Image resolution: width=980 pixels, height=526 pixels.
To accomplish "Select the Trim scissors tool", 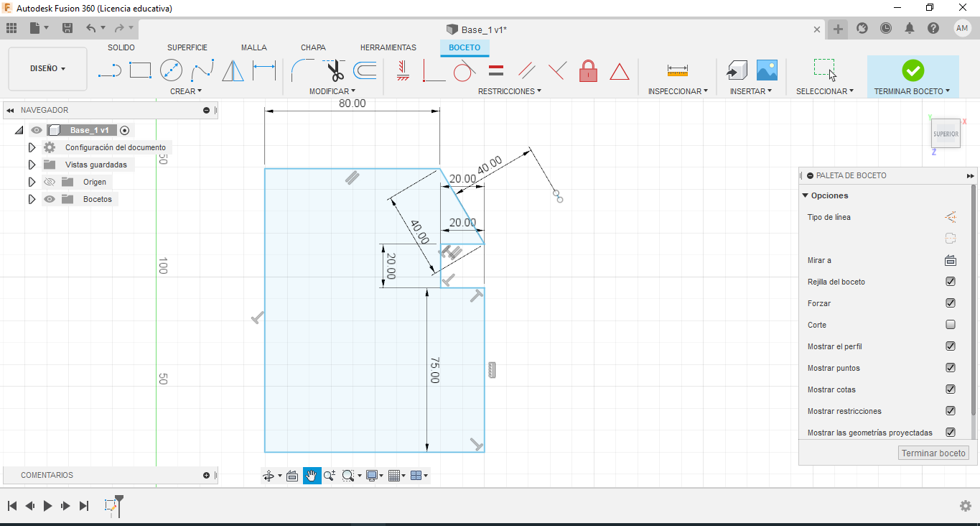I will coord(334,70).
